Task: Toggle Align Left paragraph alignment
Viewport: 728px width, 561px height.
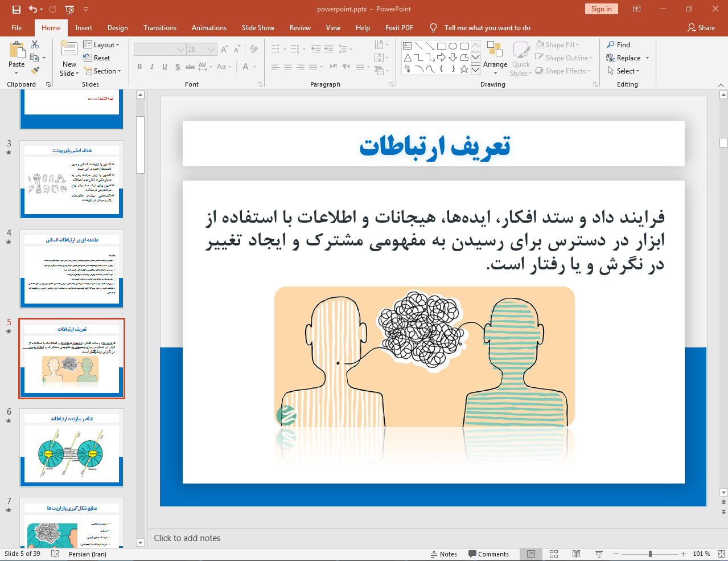Action: pos(275,67)
